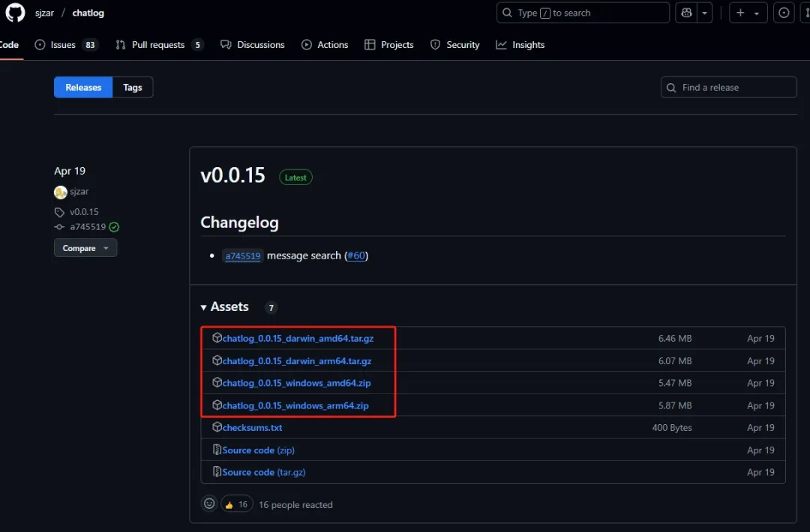Open the sjzar user profile link in header
The width and height of the screenshot is (810, 532).
point(44,13)
